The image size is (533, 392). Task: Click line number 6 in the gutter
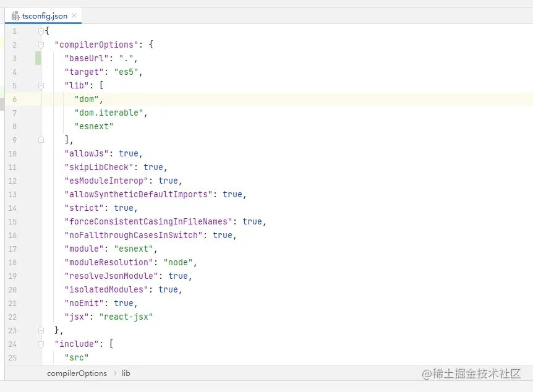(15, 100)
